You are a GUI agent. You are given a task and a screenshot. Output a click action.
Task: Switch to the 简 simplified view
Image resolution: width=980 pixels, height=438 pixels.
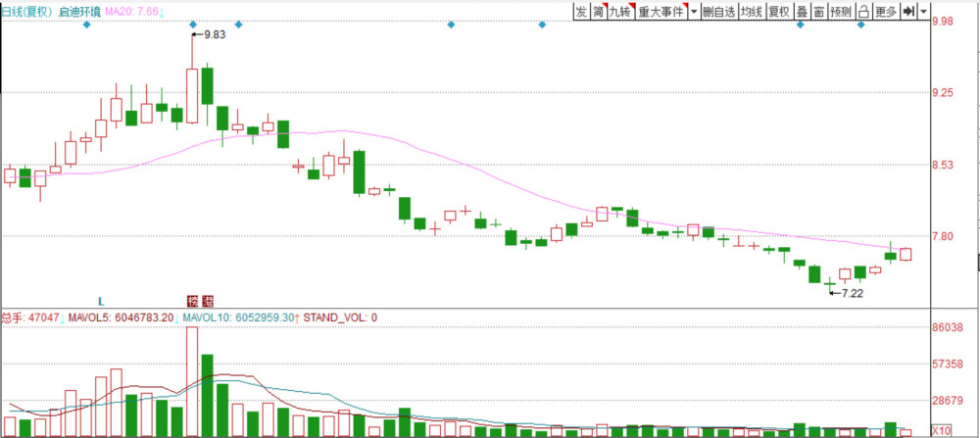[x=599, y=11]
